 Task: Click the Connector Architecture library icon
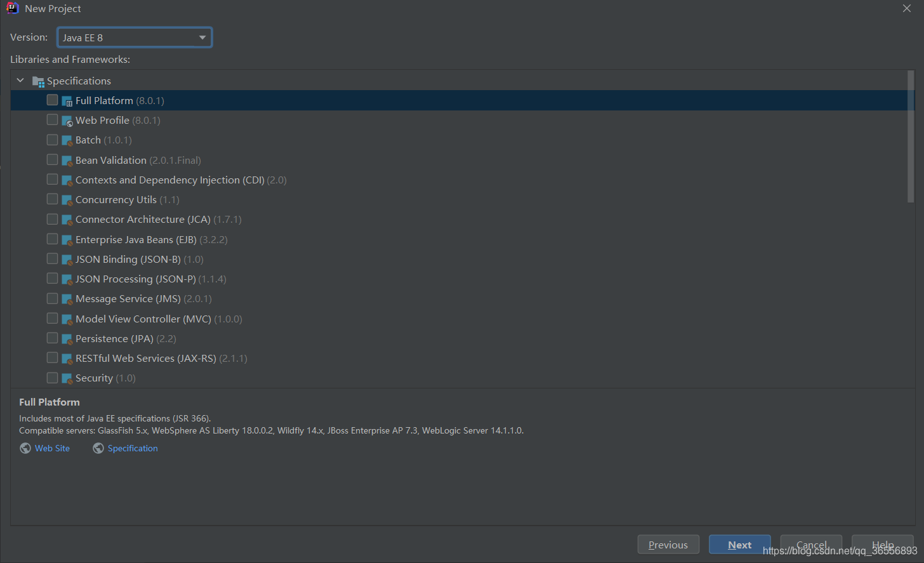click(67, 220)
